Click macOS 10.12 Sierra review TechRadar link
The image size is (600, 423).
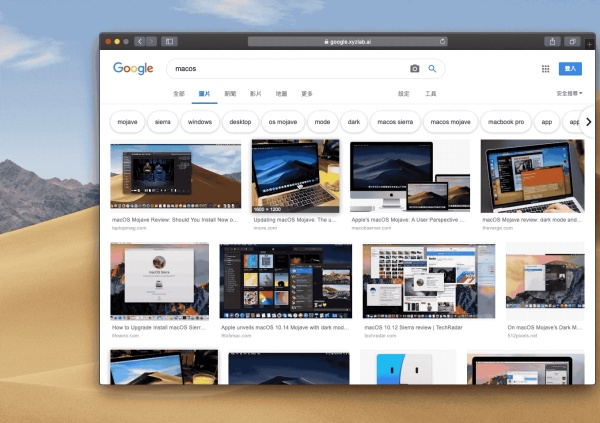(x=413, y=327)
